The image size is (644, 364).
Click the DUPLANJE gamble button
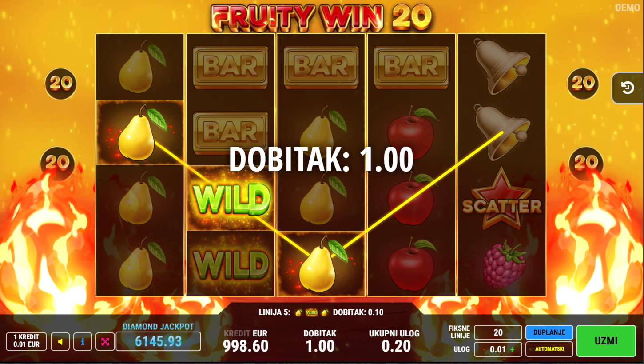(x=549, y=332)
